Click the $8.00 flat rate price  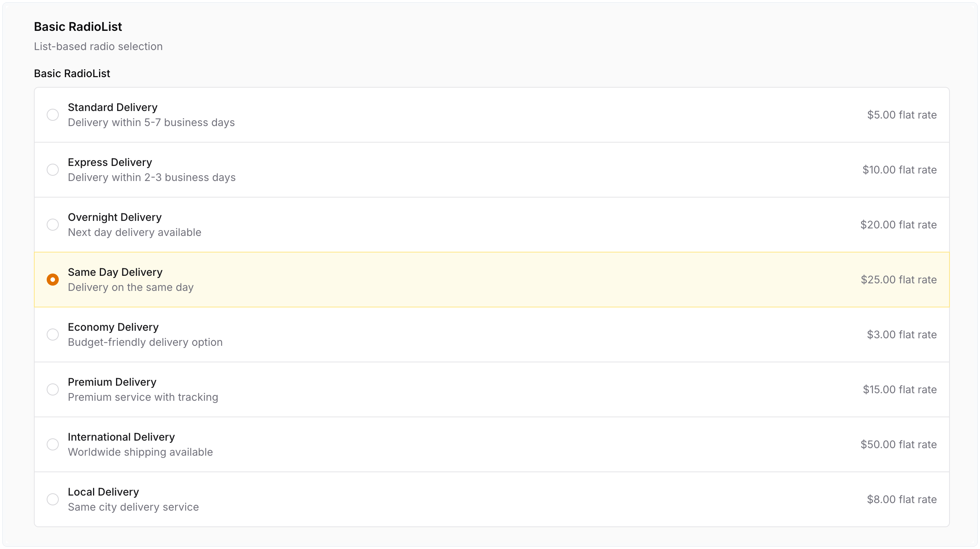[x=901, y=499]
